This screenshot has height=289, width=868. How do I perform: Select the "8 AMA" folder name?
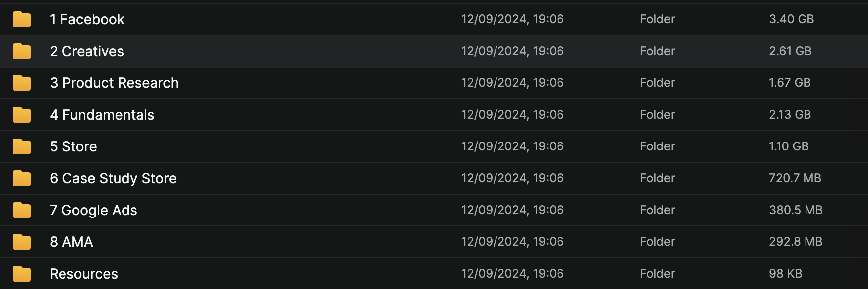pyautogui.click(x=71, y=242)
